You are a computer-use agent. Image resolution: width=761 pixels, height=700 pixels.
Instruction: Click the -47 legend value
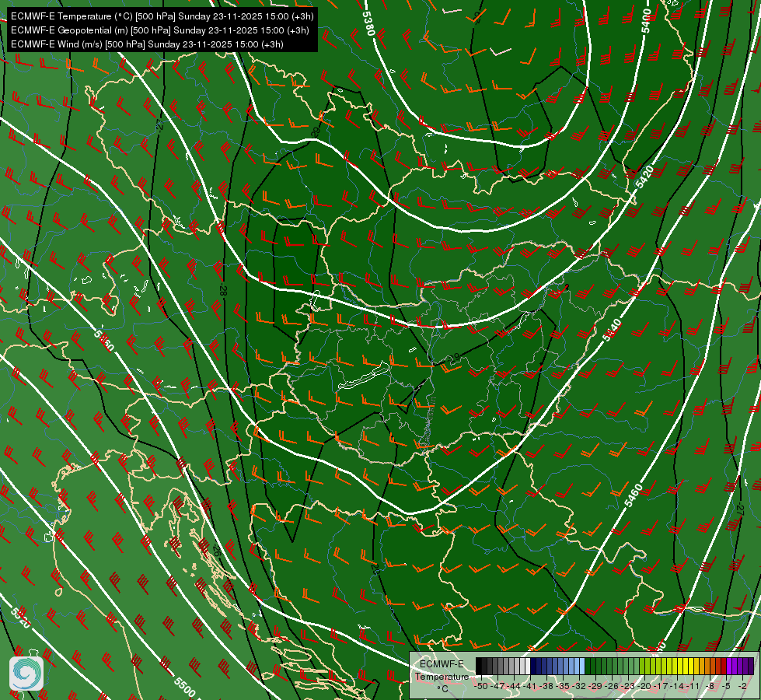click(497, 686)
